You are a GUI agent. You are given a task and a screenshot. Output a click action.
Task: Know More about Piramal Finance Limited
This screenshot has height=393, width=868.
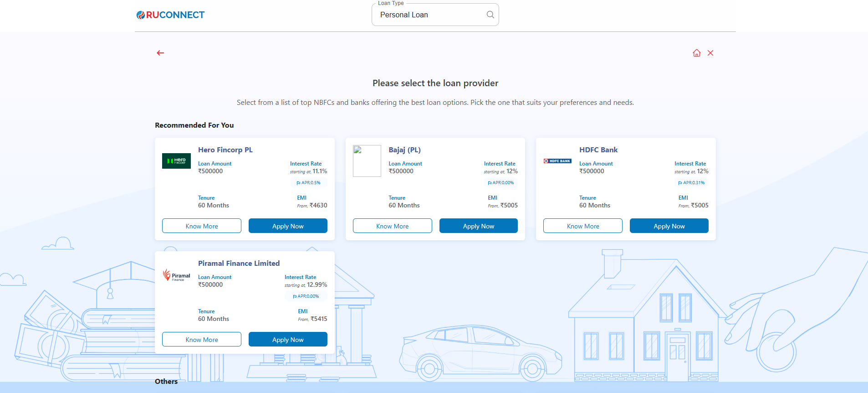[202, 340]
